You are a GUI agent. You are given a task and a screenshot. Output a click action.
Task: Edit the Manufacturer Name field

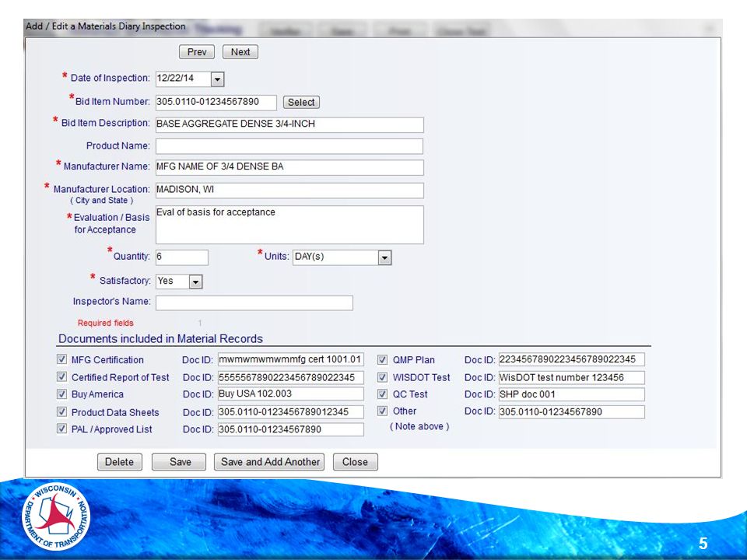pyautogui.click(x=289, y=167)
